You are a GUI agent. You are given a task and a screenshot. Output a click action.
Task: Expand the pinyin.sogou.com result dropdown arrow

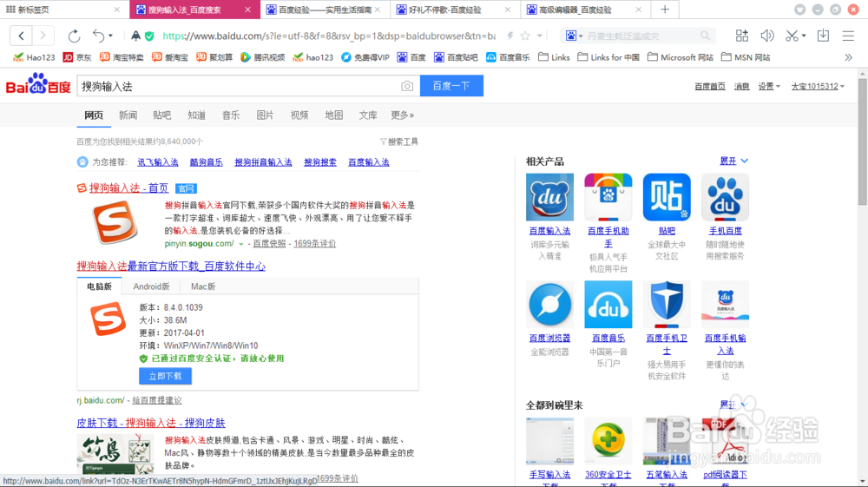point(240,244)
